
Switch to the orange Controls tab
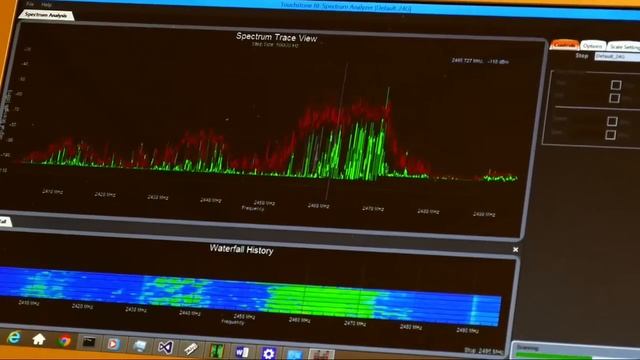tap(564, 44)
